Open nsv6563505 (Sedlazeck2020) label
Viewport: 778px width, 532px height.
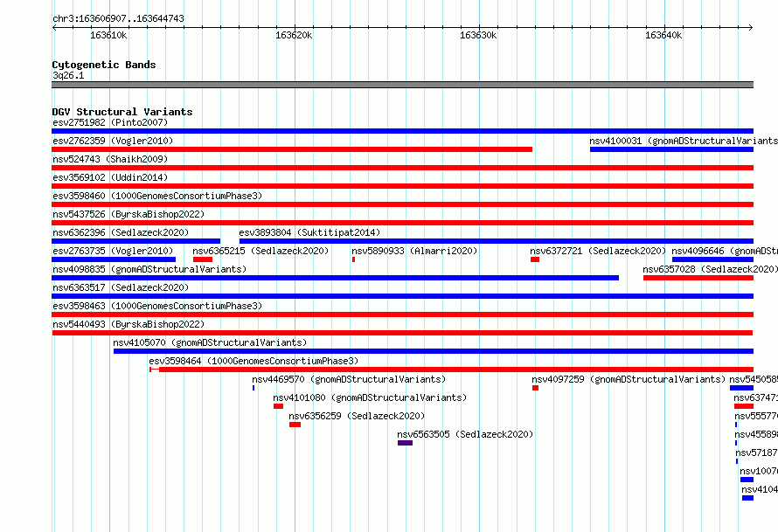tap(465, 434)
